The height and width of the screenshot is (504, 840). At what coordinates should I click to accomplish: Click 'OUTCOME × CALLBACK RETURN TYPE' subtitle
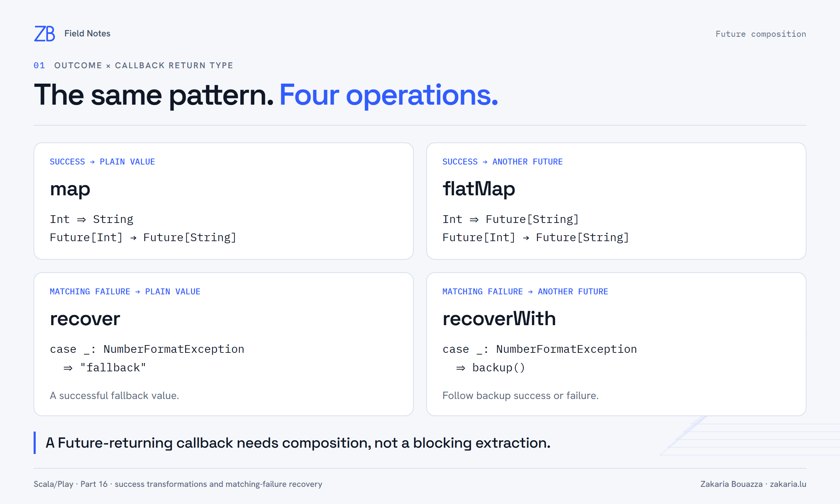pyautogui.click(x=143, y=65)
